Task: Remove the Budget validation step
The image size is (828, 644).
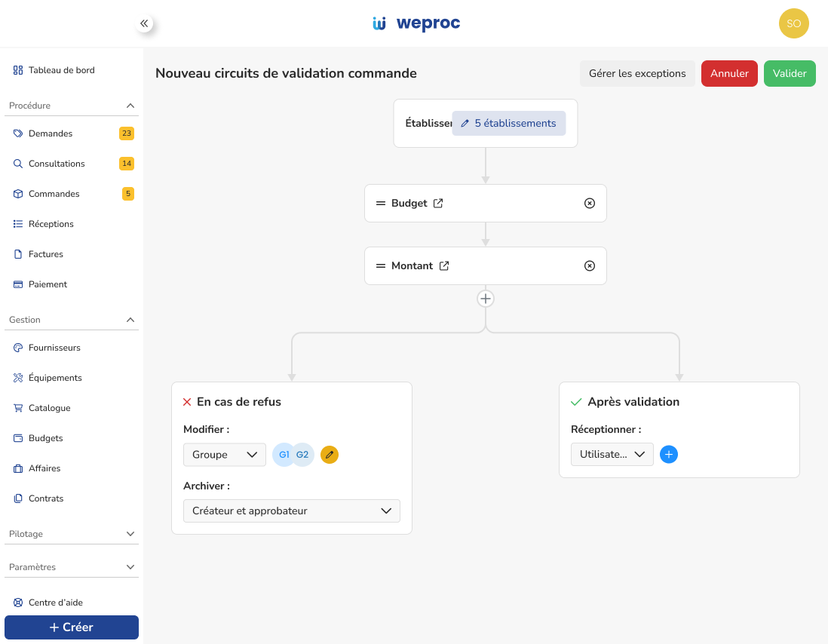Action: coord(589,203)
